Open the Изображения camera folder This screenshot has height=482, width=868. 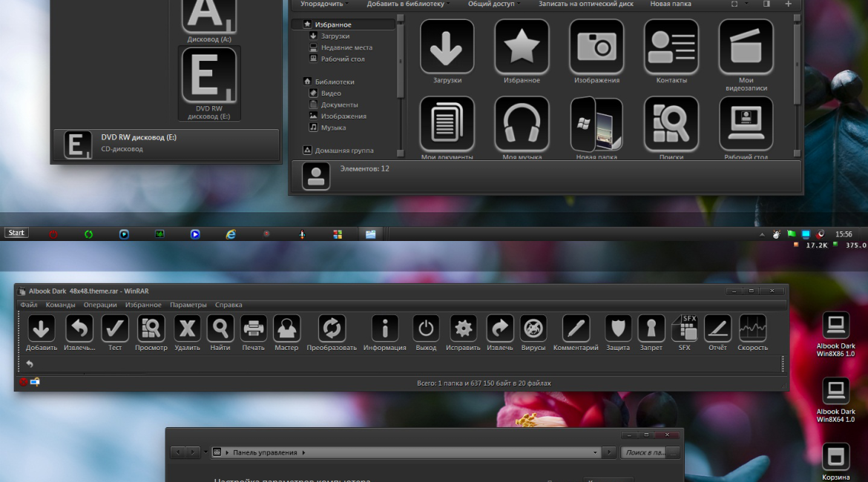point(596,47)
